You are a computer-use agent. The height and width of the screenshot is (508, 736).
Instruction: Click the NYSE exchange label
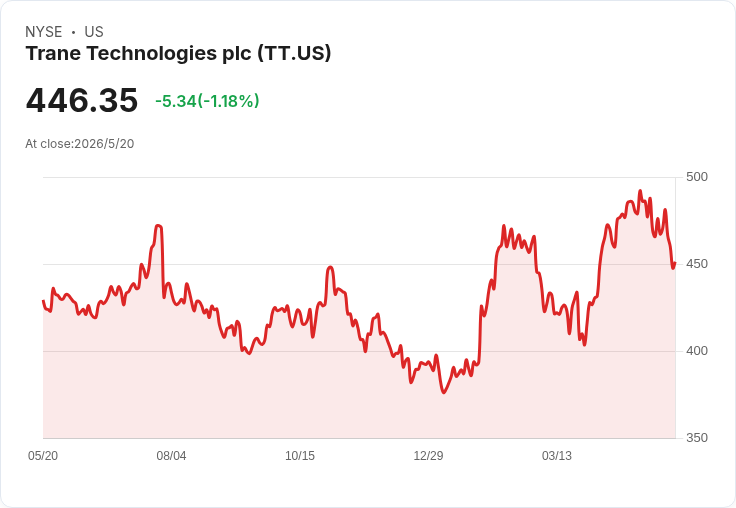(44, 32)
